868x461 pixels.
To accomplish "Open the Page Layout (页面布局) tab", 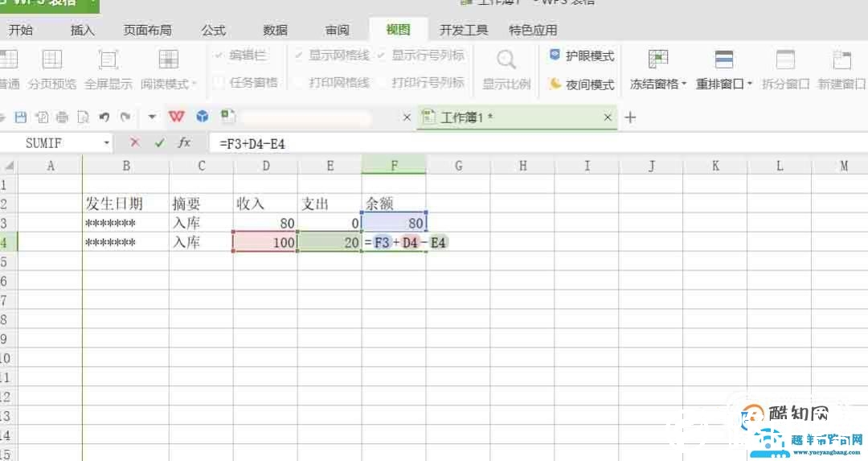I will (147, 30).
